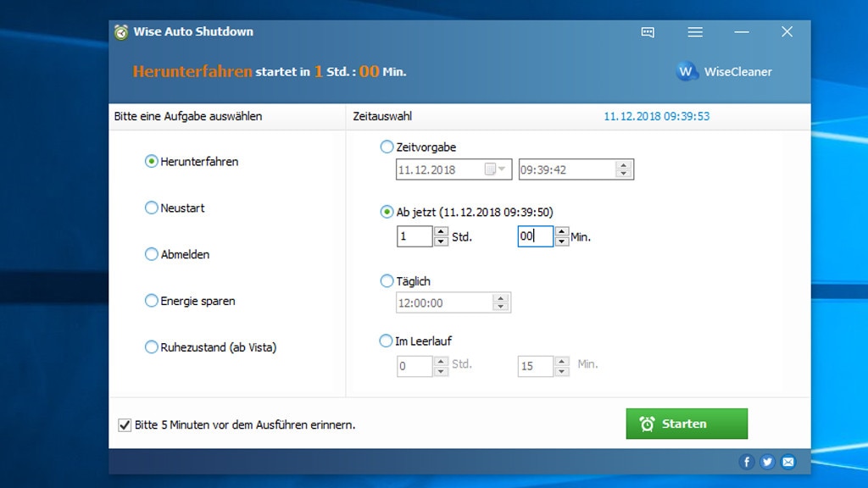Increase the Std. value under Ab jetzt

441,232
